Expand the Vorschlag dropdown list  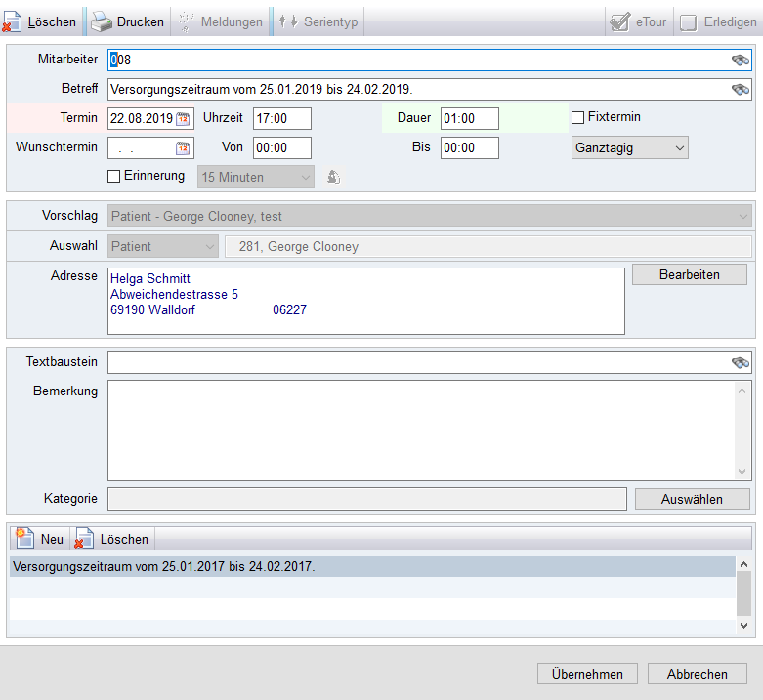click(743, 216)
